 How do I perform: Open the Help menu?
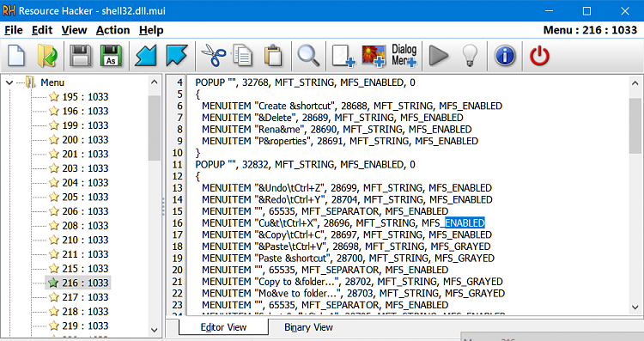click(151, 30)
